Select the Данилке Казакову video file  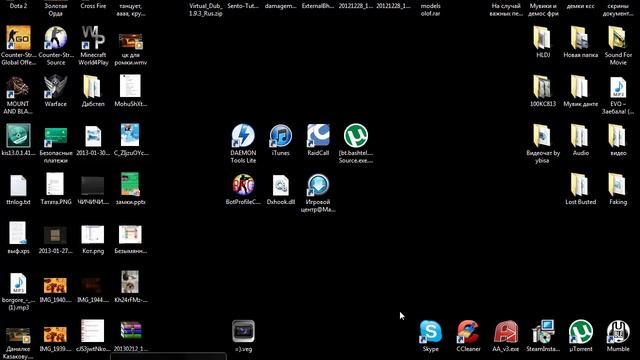pyautogui.click(x=18, y=335)
